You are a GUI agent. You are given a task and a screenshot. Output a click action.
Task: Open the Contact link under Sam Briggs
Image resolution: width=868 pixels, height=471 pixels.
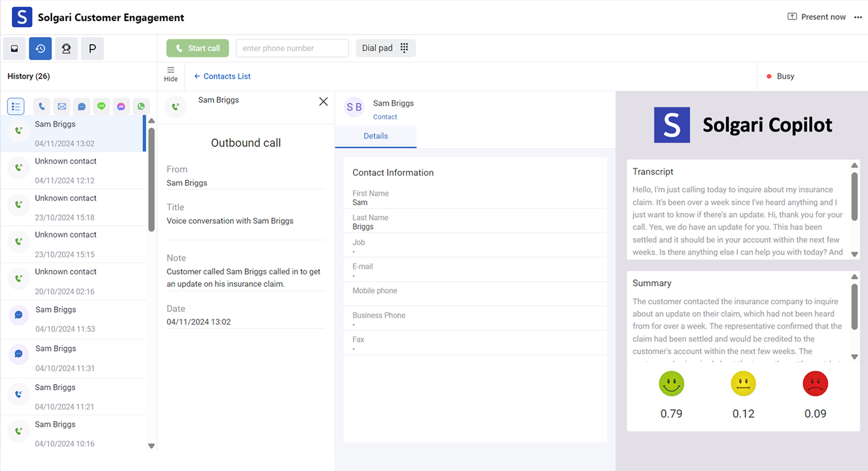pyautogui.click(x=385, y=117)
